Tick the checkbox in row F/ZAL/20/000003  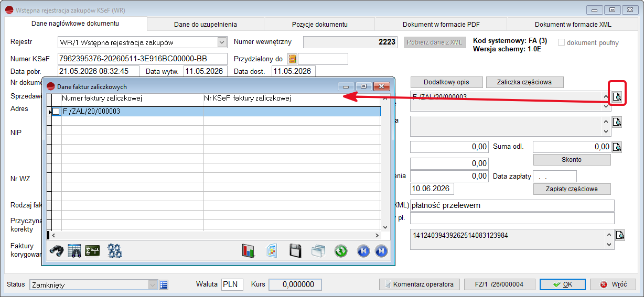[56, 111]
